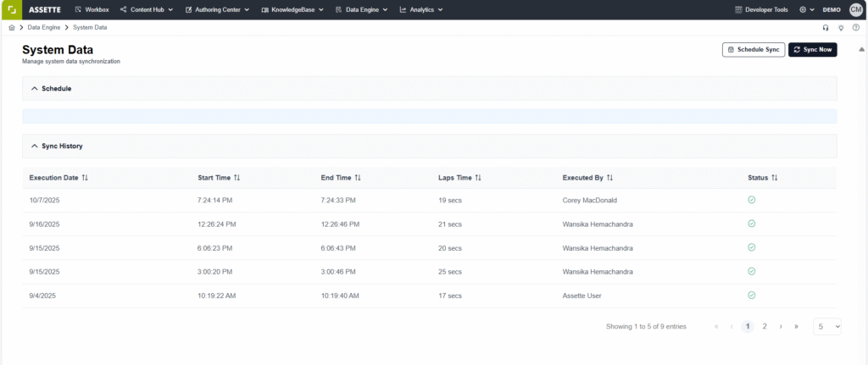Click the Assette logo icon
Viewport: 868px width, 365px height.
9,9
